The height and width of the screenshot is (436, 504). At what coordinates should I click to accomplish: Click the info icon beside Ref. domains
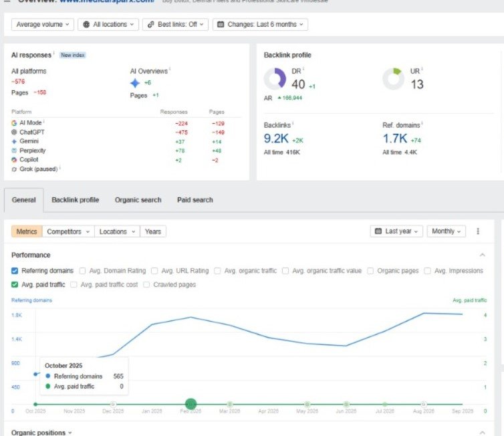(x=422, y=123)
